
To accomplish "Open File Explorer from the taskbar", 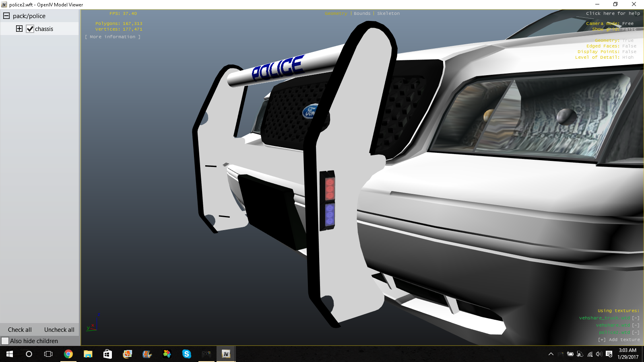I will tap(88, 354).
